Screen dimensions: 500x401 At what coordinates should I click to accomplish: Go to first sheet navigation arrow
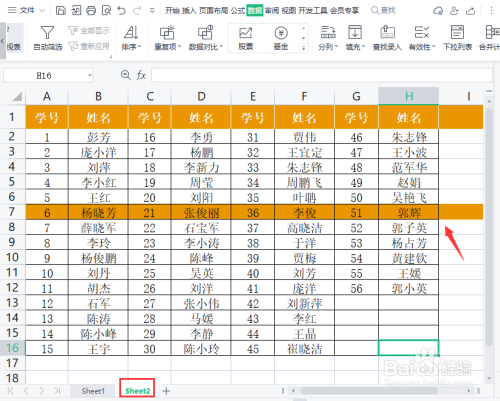11,391
